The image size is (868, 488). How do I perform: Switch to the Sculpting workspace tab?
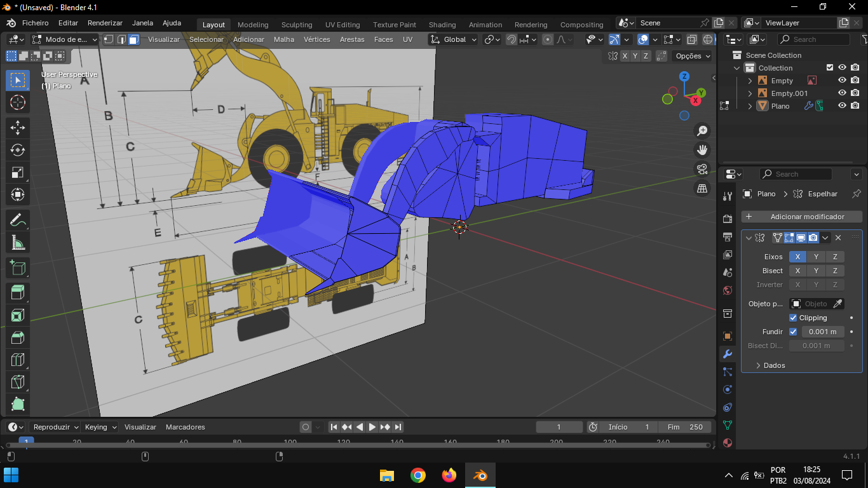coord(297,25)
